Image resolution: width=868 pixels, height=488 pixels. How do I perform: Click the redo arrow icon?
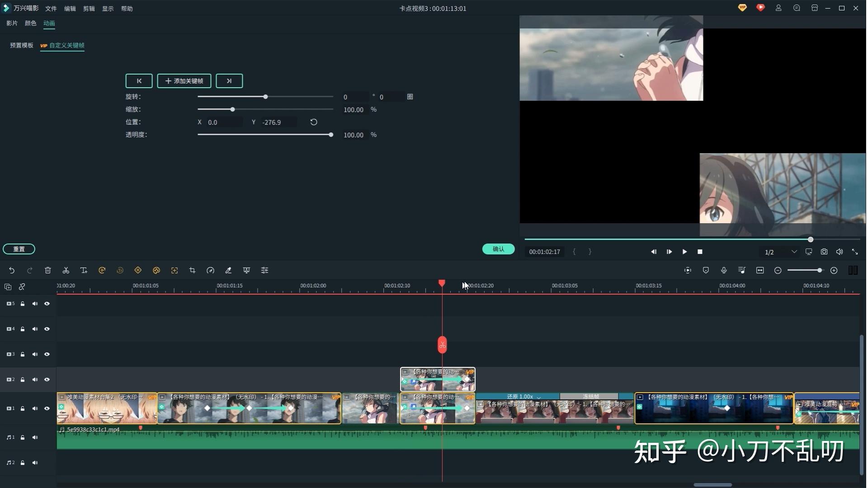(x=30, y=270)
